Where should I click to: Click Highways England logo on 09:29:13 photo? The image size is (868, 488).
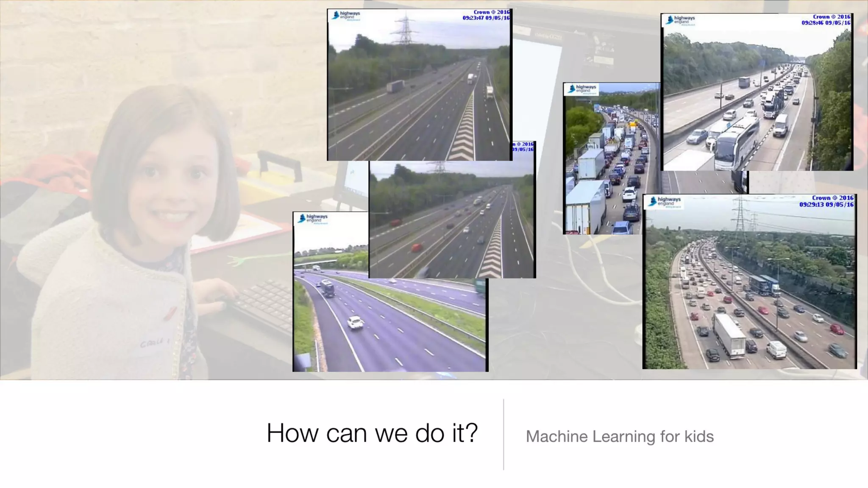tap(665, 202)
